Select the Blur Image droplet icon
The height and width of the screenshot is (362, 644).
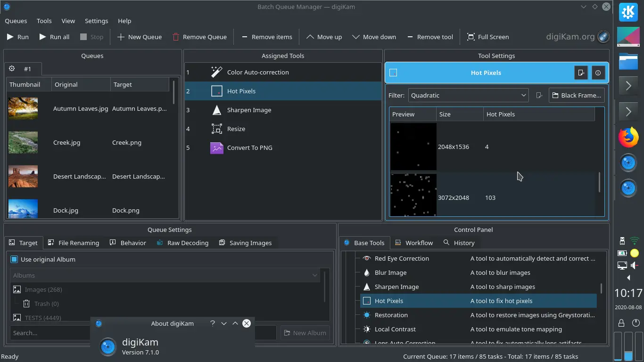366,272
